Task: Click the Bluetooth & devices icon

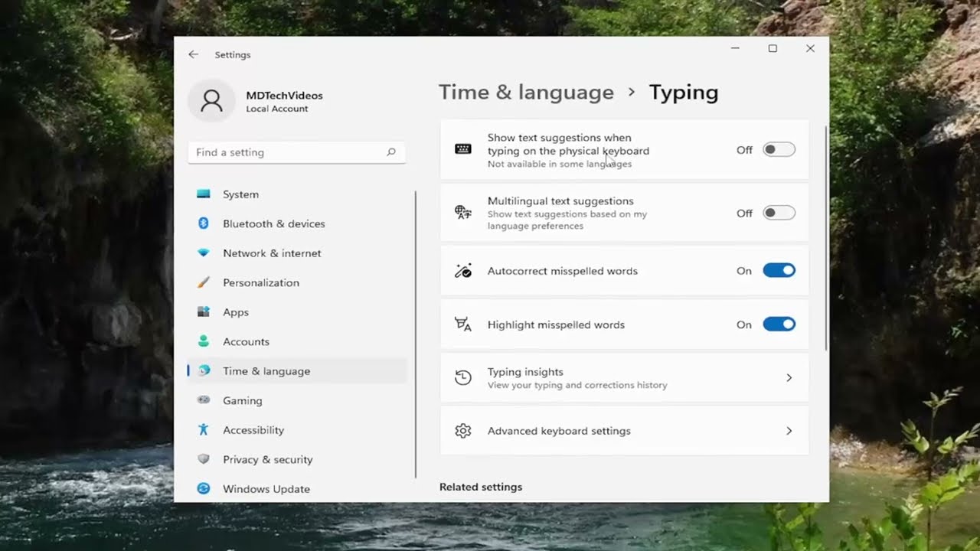Action: tap(204, 223)
